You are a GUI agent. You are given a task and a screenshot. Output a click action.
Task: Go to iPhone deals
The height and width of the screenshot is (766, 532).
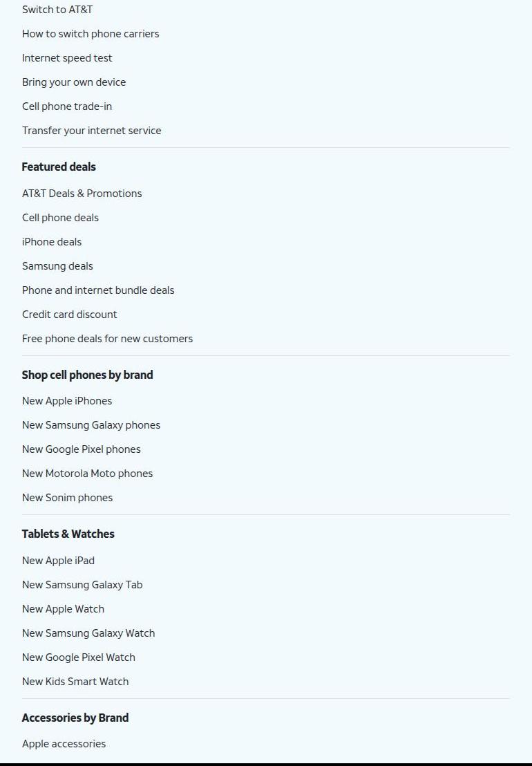[52, 242]
